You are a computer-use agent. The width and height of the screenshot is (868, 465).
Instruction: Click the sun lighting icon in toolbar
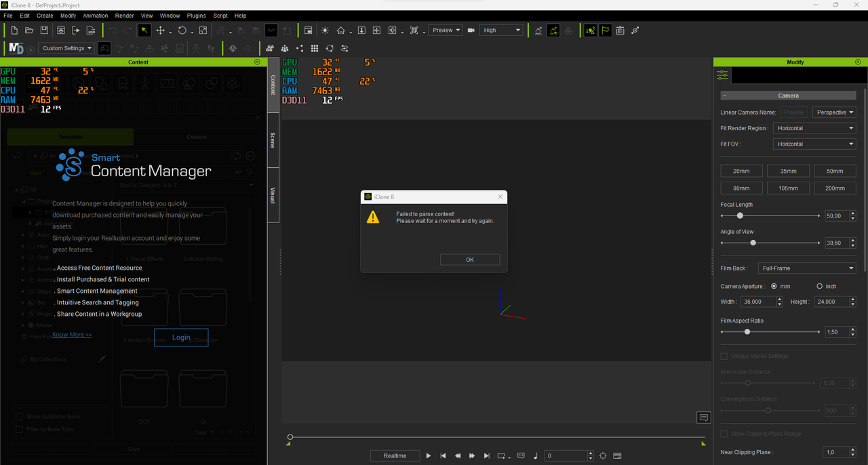point(325,31)
